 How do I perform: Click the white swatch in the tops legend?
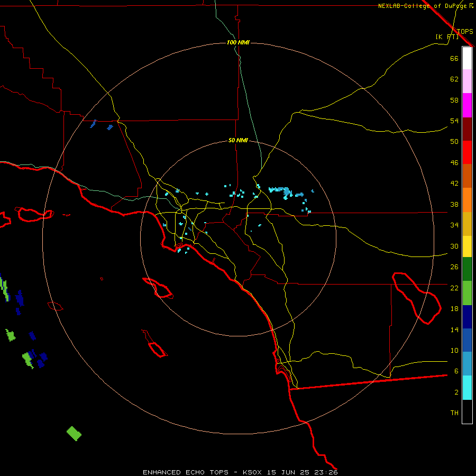(467, 58)
